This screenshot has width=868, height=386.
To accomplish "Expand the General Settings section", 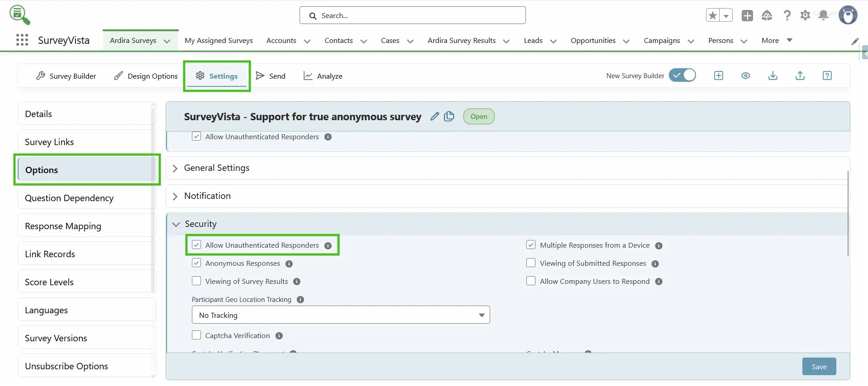I will (175, 168).
